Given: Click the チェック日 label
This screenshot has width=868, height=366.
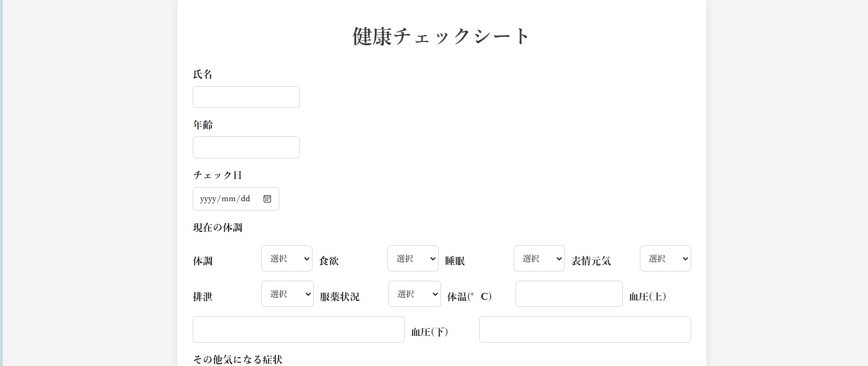Looking at the screenshot, I should (217, 175).
